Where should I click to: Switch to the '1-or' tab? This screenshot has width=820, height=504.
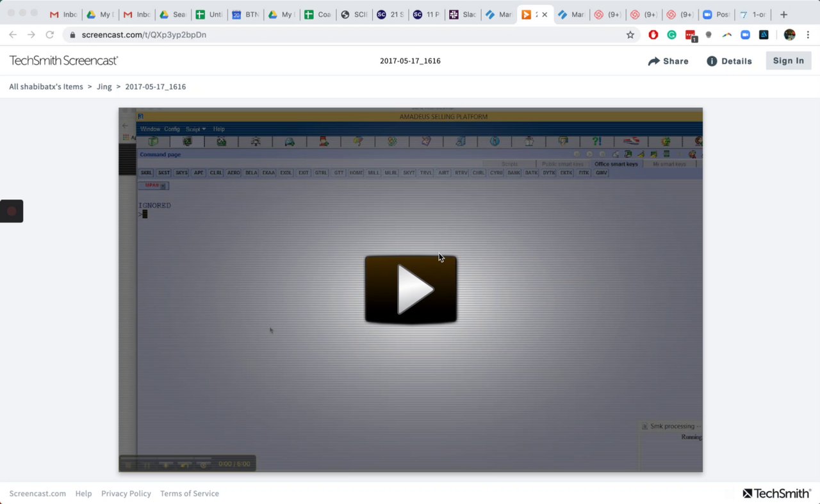pos(753,14)
